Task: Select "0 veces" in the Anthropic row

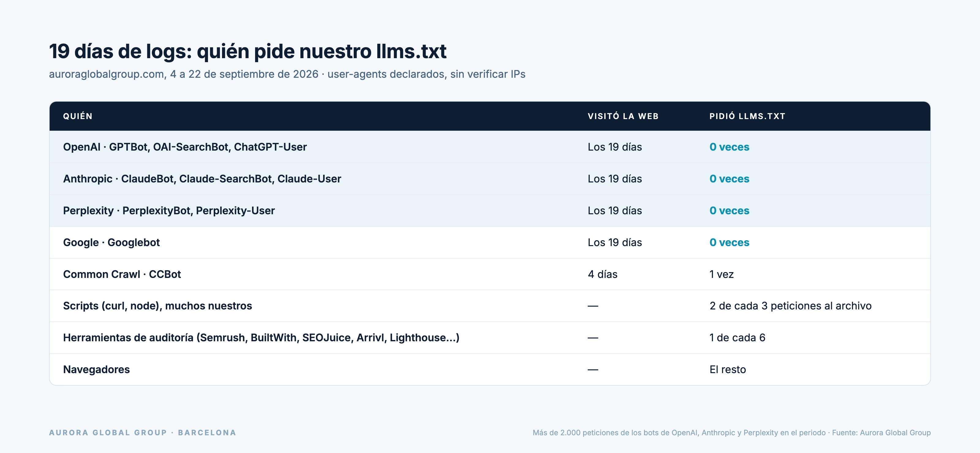Action: (729, 179)
